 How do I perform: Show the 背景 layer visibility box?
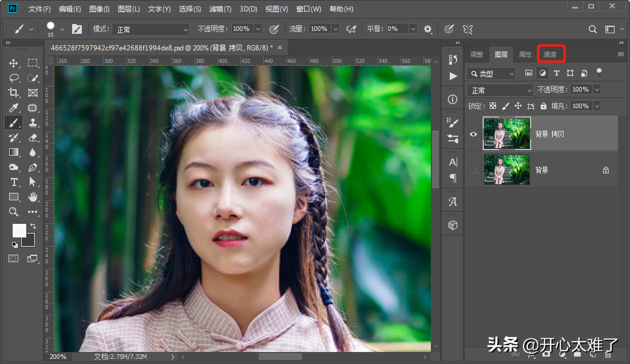pyautogui.click(x=473, y=170)
